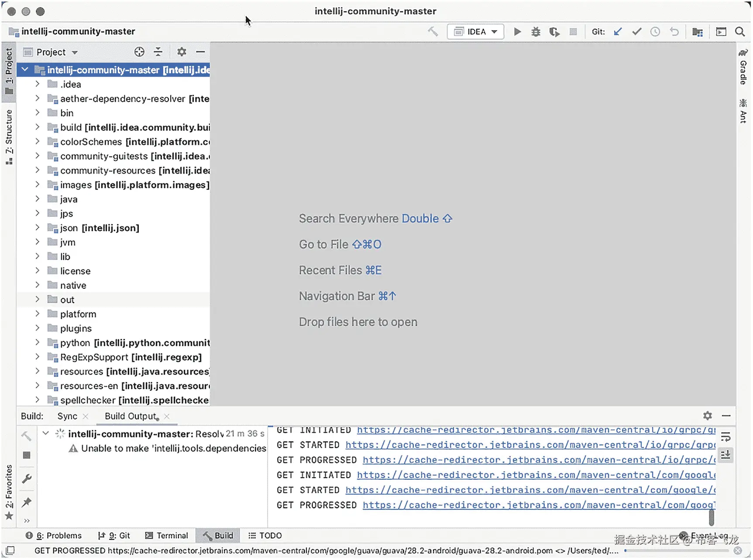Run IDEA with coverage
The image size is (753, 560).
tap(554, 31)
